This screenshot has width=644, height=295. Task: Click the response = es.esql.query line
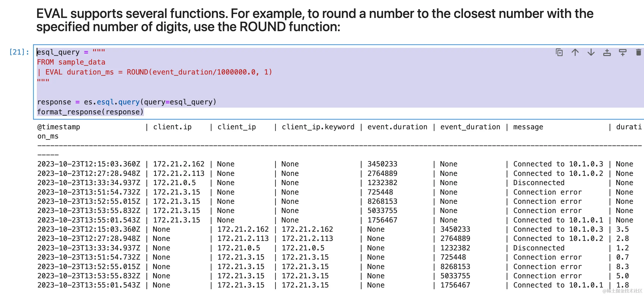pos(127,102)
